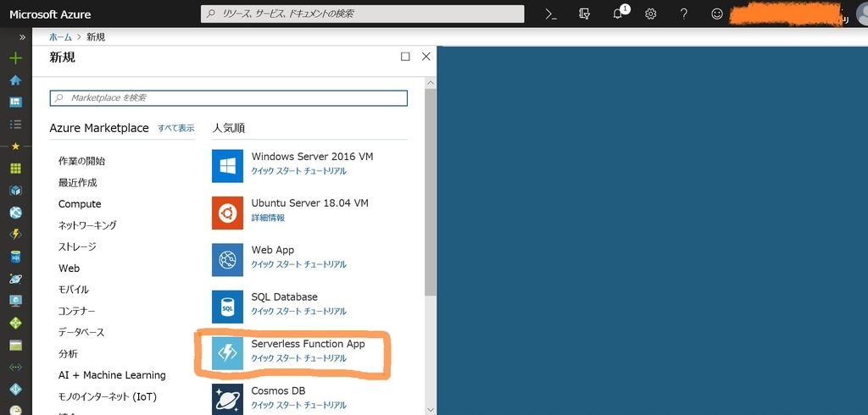The image size is (868, 415).
Task: Open SQL Database quickstart tutorial link
Action: pyautogui.click(x=299, y=312)
